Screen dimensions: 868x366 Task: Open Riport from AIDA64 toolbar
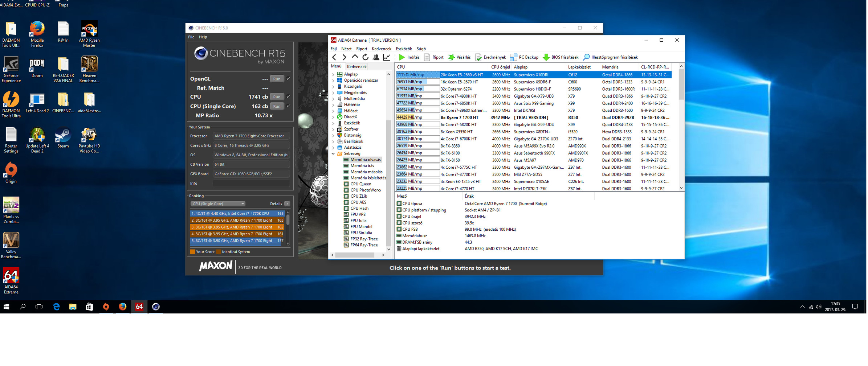click(434, 57)
